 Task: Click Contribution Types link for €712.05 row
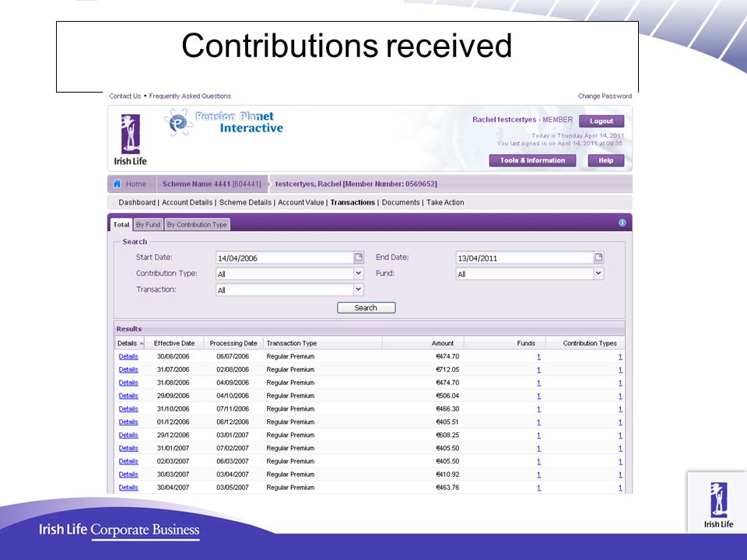click(x=620, y=369)
